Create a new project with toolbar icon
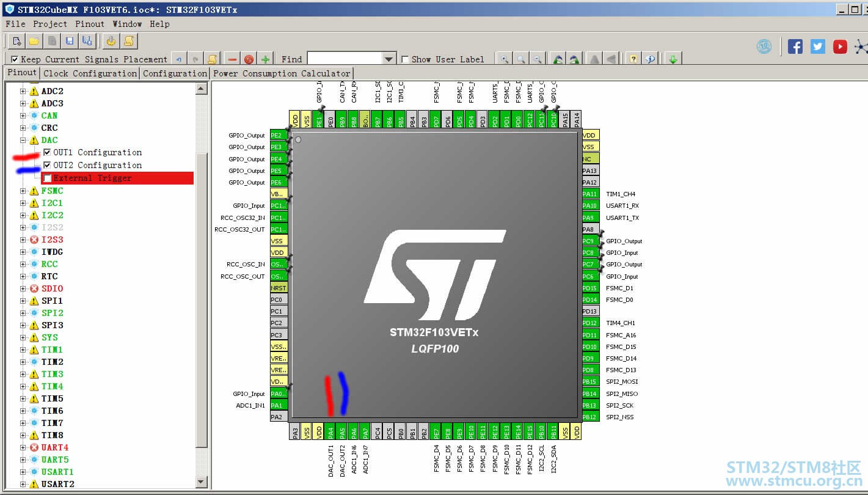Screen dimensions: 868x495 (x=17, y=41)
